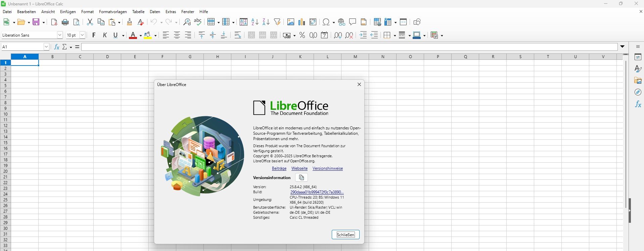Toggle align top button

[201, 35]
